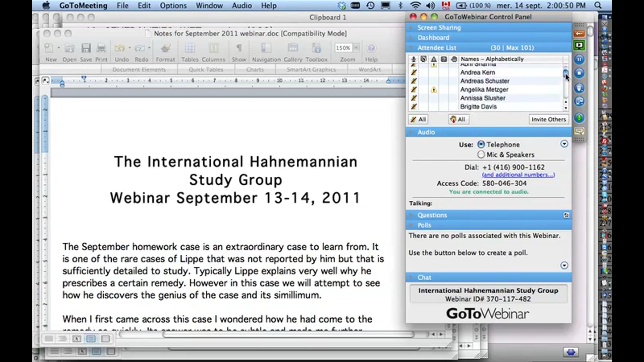
Task: Switch audio to Mic & Speakers
Action: (481, 155)
